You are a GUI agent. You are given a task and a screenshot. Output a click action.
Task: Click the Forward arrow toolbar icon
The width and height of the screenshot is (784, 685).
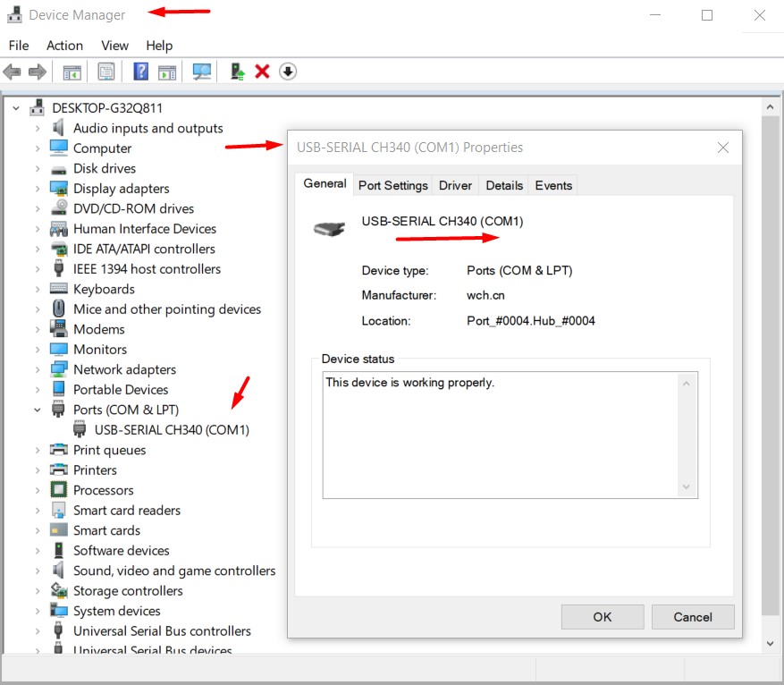coord(38,72)
